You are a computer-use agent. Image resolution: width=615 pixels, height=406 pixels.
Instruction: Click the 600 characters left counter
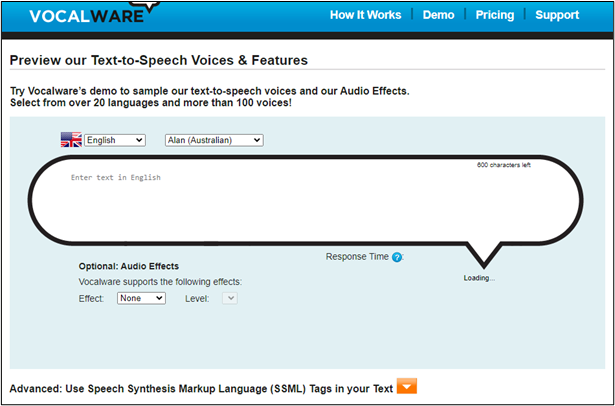504,165
